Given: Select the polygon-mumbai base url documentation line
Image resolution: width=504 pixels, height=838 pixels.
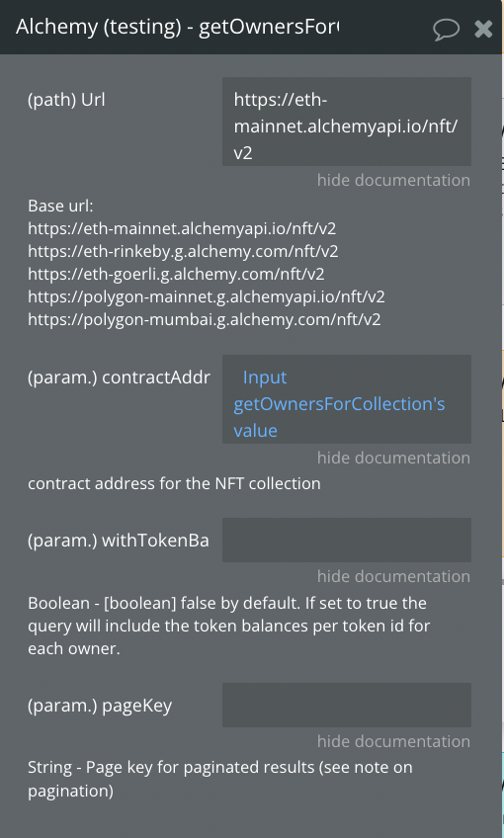Looking at the screenshot, I should point(205,320).
